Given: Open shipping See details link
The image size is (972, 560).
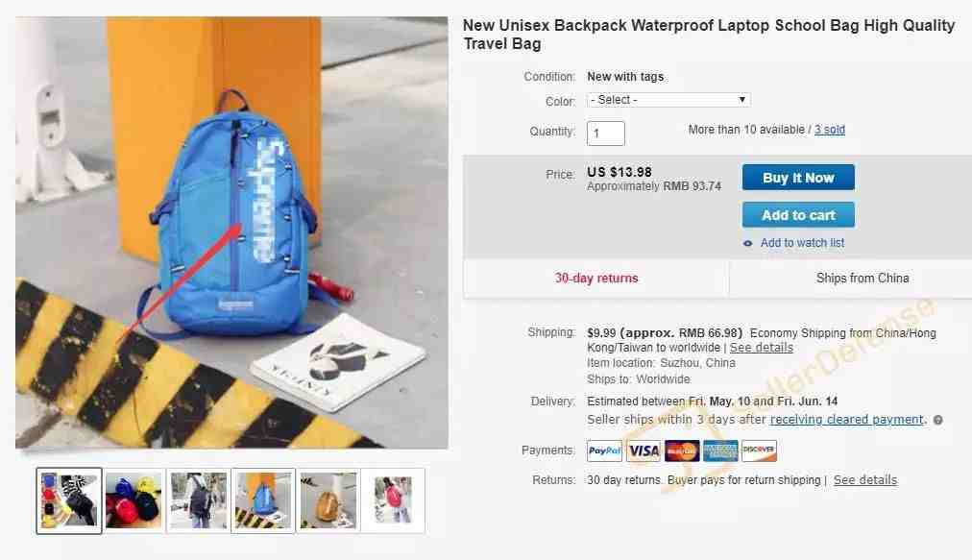Looking at the screenshot, I should [762, 348].
